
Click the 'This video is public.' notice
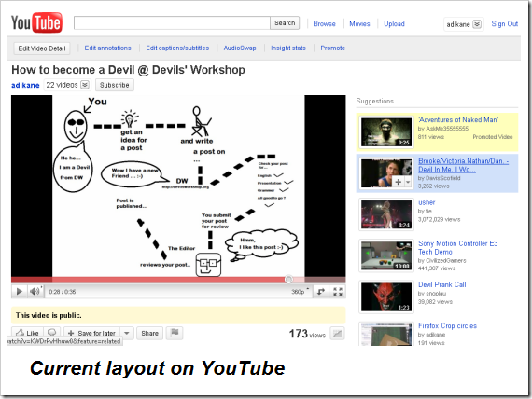point(178,315)
